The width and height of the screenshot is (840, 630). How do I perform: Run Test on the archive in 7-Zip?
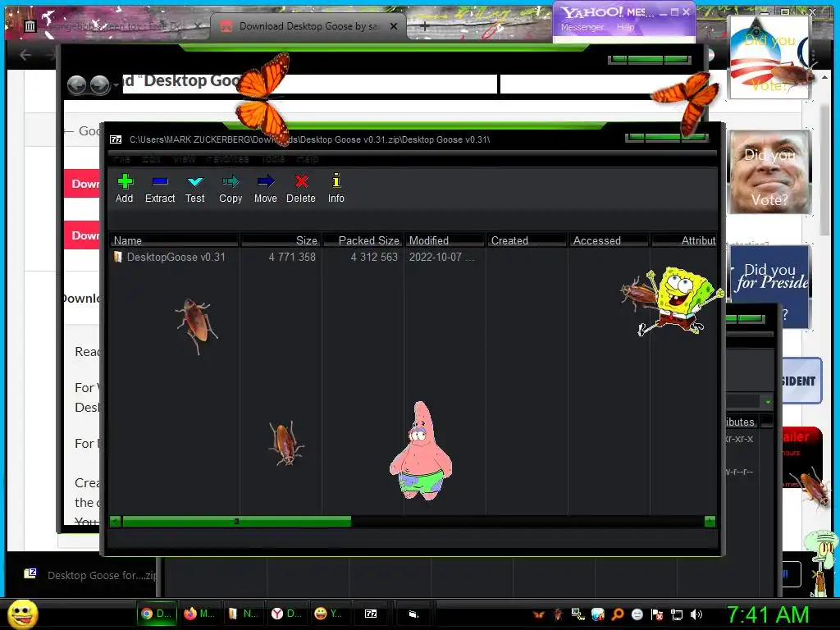(x=195, y=189)
